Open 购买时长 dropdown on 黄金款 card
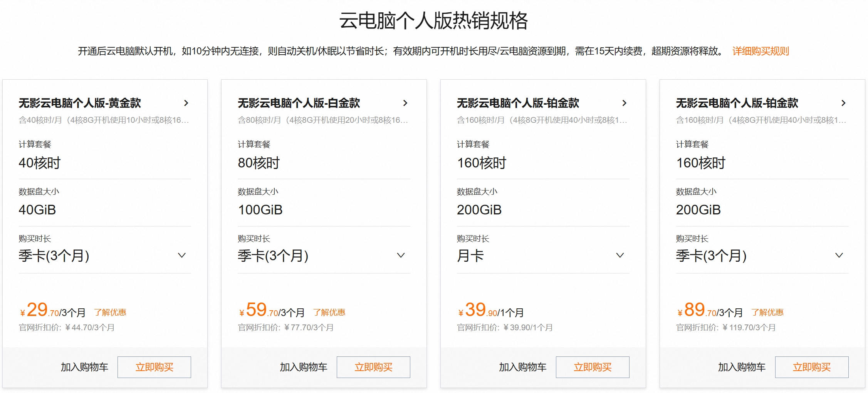 (105, 256)
